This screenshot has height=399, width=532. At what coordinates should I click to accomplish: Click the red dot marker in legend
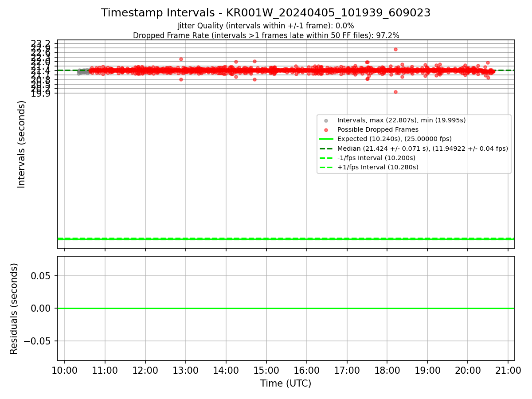(x=326, y=130)
